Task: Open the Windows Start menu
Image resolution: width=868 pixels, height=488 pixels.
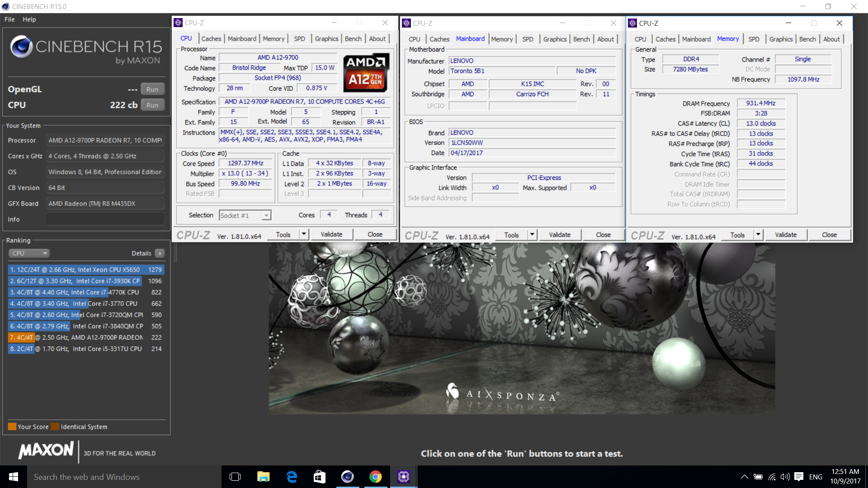Action: pyautogui.click(x=14, y=477)
